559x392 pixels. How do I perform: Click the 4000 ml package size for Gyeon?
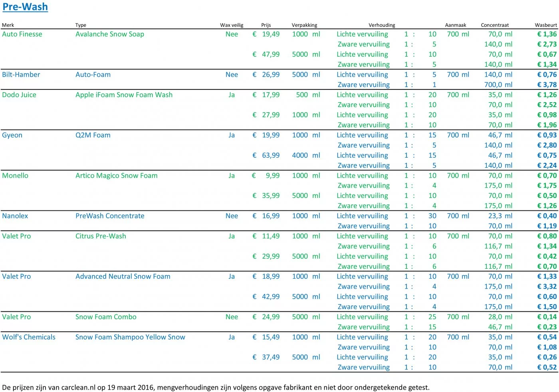click(x=306, y=155)
